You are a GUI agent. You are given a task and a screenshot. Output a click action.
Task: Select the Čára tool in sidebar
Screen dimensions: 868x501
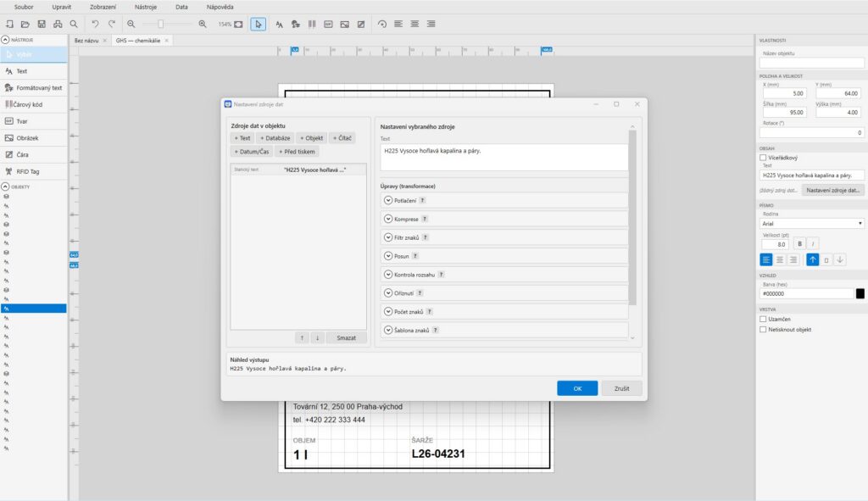click(33, 154)
